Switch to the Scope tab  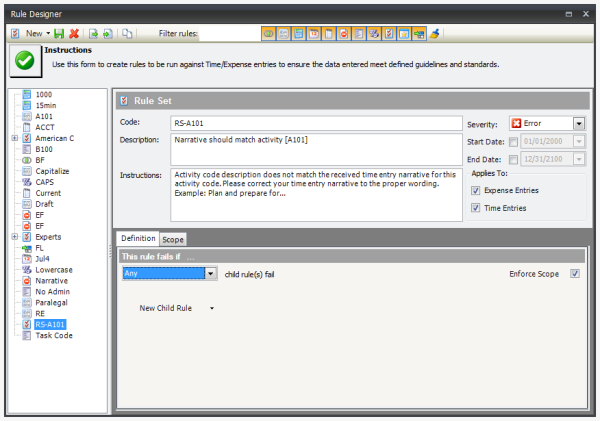pyautogui.click(x=173, y=239)
